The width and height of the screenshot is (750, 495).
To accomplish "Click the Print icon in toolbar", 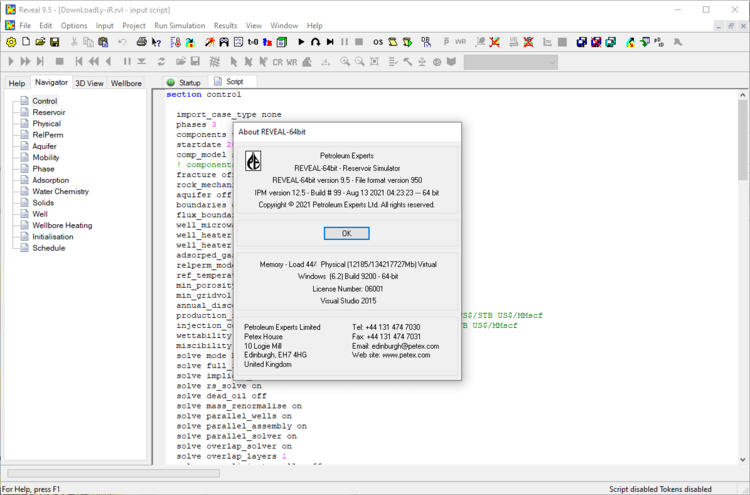I will pos(142,42).
